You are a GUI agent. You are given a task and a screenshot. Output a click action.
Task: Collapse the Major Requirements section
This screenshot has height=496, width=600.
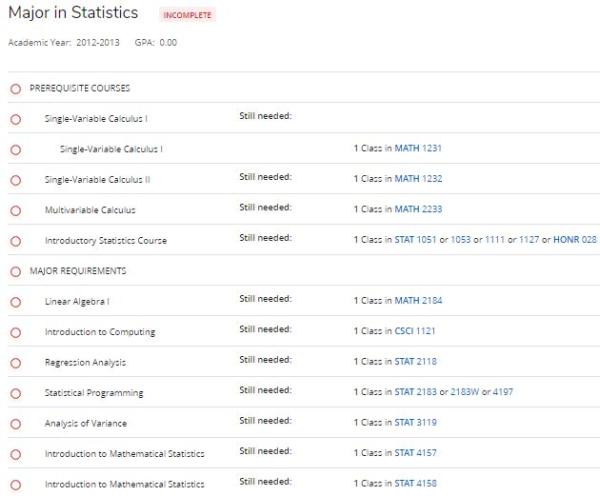point(77,271)
